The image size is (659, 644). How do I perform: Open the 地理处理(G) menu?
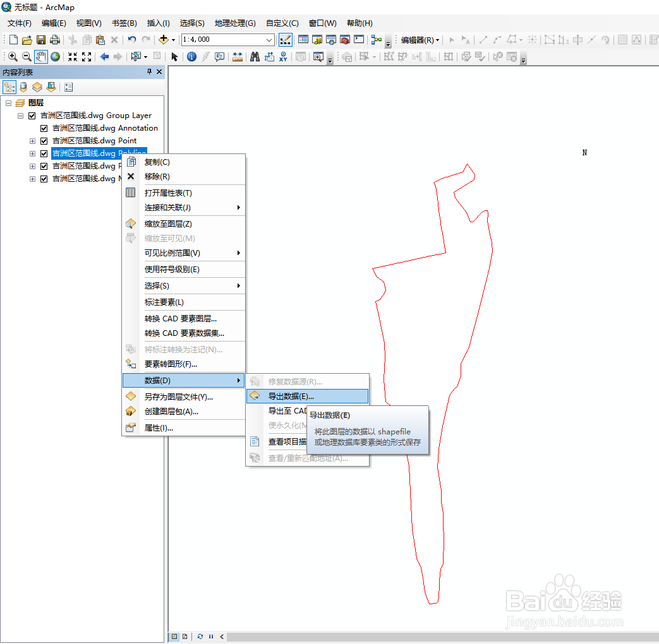(x=235, y=23)
